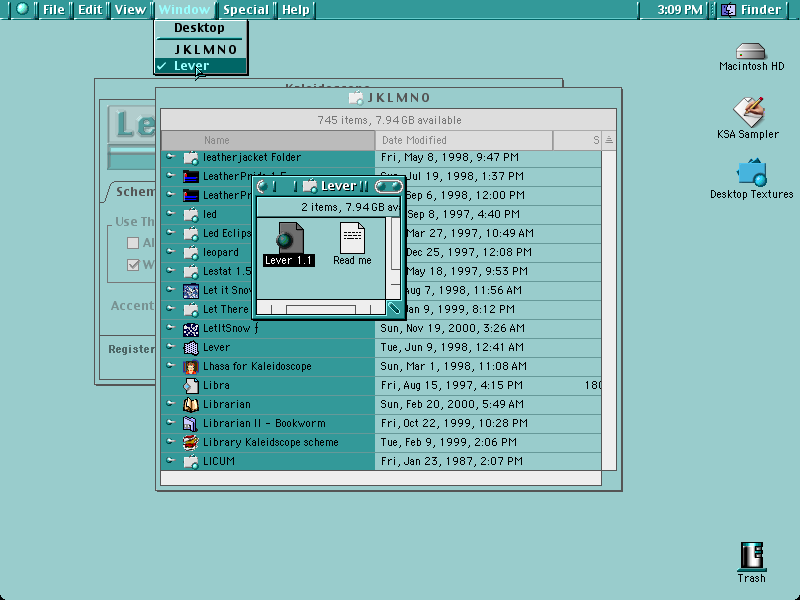Select the 'Sun, Nov 19, 2000, 3:26 AM' date cell
Viewport: 800px width, 600px height.
pos(452,329)
